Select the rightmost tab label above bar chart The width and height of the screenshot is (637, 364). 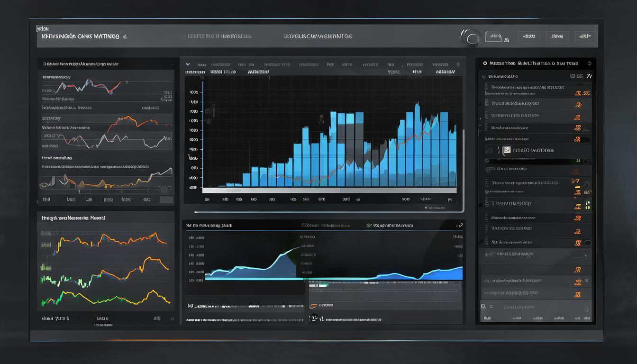point(445,72)
